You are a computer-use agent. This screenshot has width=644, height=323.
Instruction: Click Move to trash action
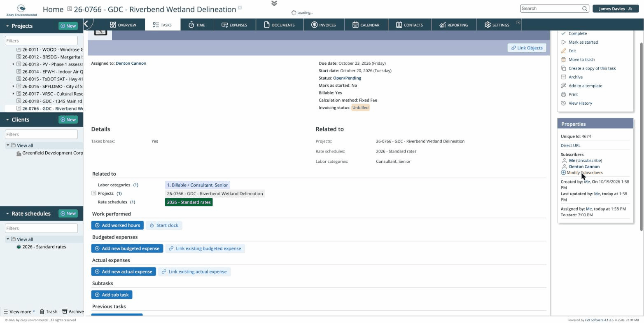pyautogui.click(x=578, y=59)
